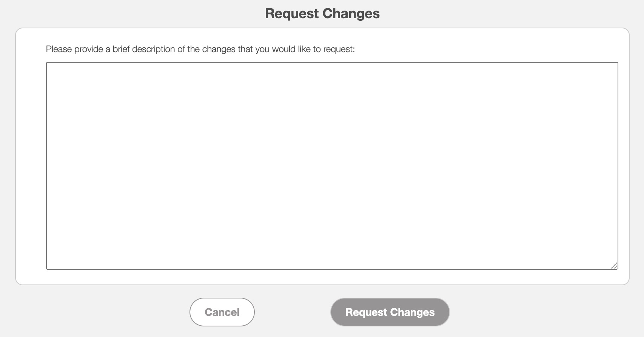Click the Cancel button
The image size is (644, 337).
click(x=222, y=312)
